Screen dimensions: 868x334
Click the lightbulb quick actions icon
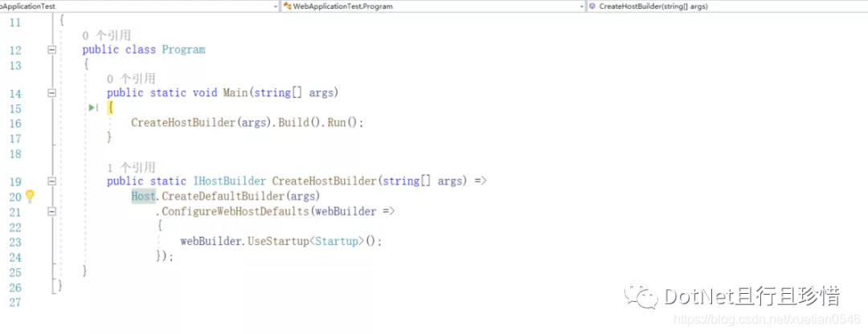point(30,197)
